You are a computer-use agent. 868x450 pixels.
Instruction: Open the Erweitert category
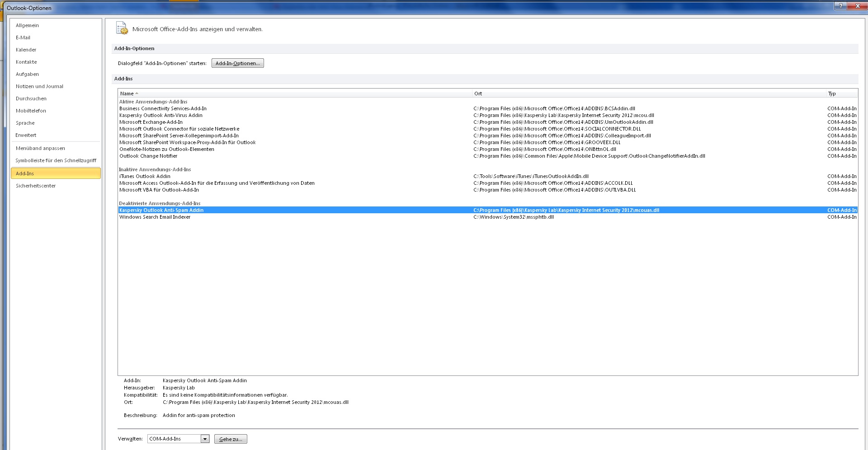click(x=56, y=135)
